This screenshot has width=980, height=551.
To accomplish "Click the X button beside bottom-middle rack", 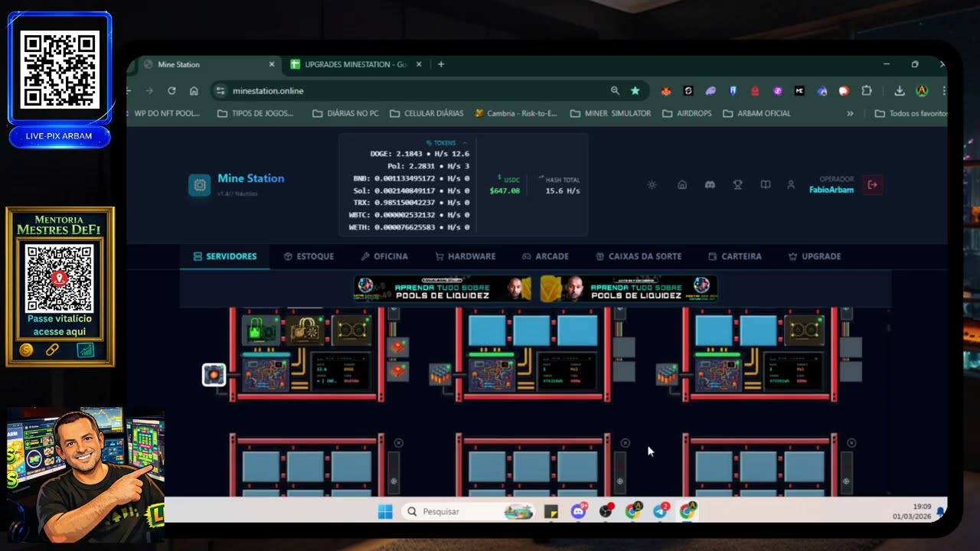I will click(x=625, y=443).
